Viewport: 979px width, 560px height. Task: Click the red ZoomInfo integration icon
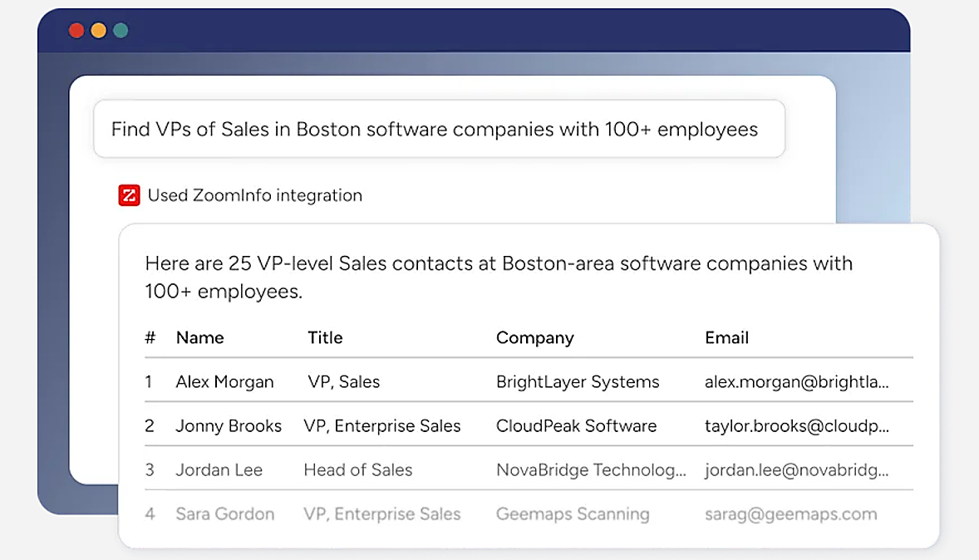click(x=130, y=195)
